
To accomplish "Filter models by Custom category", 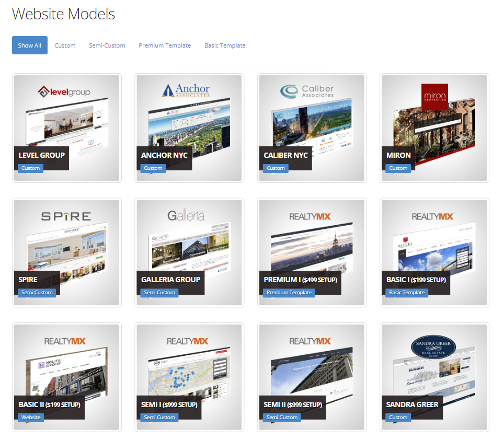I will 65,45.
